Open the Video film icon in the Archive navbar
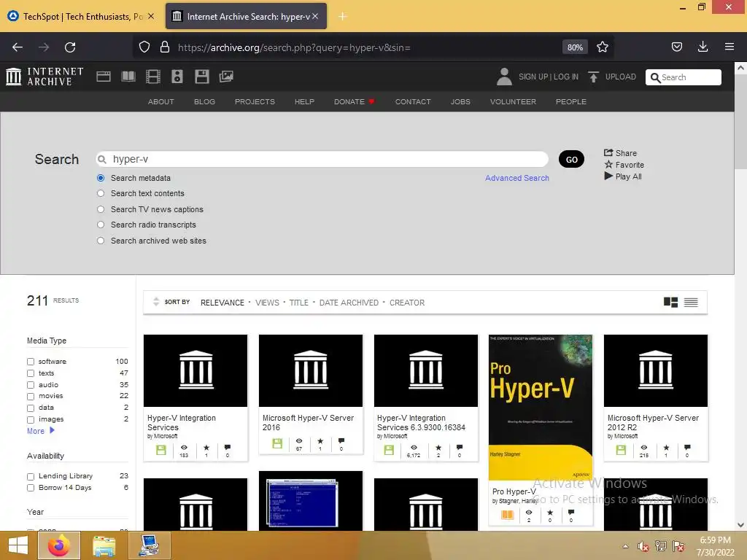The width and height of the screenshot is (747, 560). point(153,76)
